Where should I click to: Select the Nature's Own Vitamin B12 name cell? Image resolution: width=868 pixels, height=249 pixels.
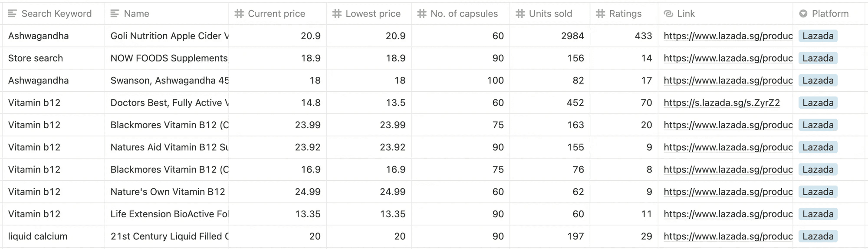coord(168,192)
